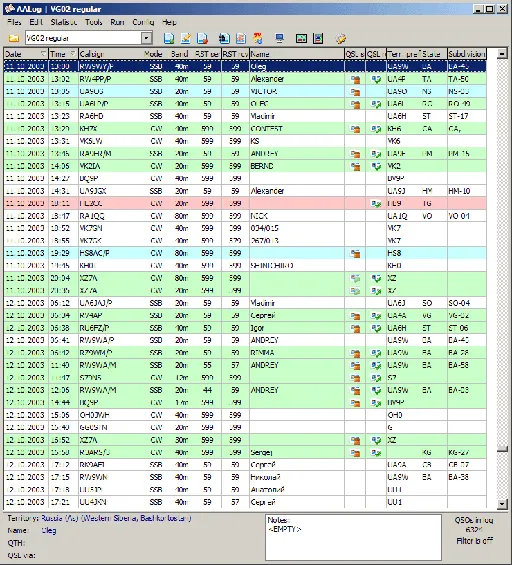
Task: Click QSL sent icon in 12:05 RW9WA/M row
Action: pos(355,391)
